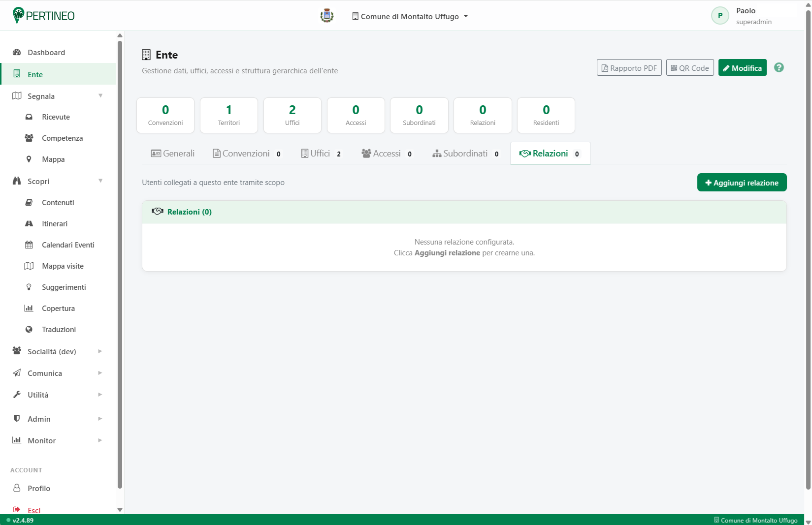Open the green help question mark icon

point(779,67)
